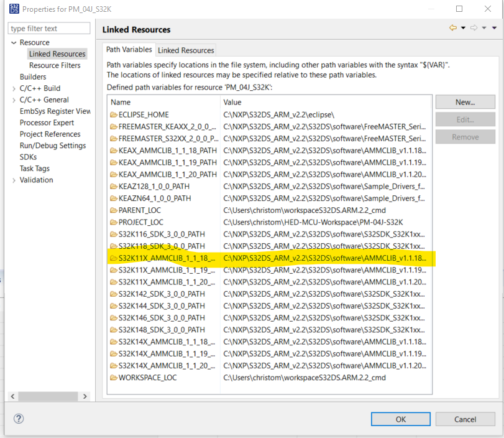Select the S32K14X_AMMCLIB_1_1_20 variable name
The width and height of the screenshot is (504, 438).
tap(167, 366)
